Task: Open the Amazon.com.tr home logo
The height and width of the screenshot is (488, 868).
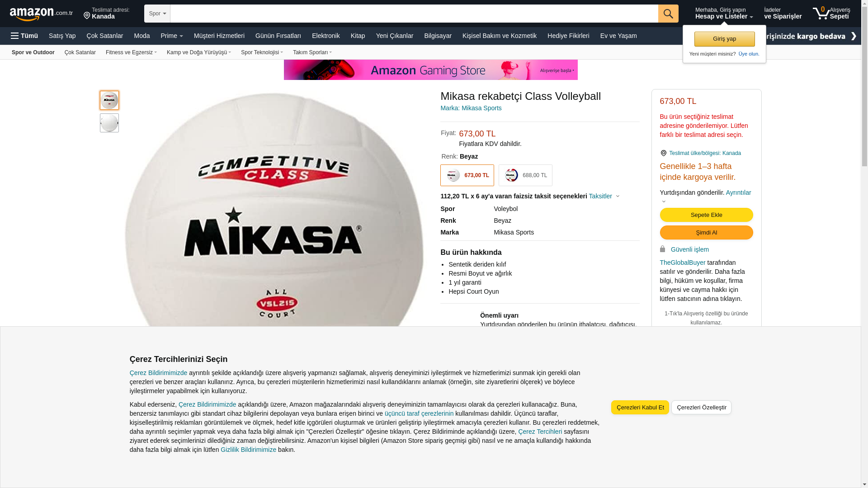Action: coord(41,14)
